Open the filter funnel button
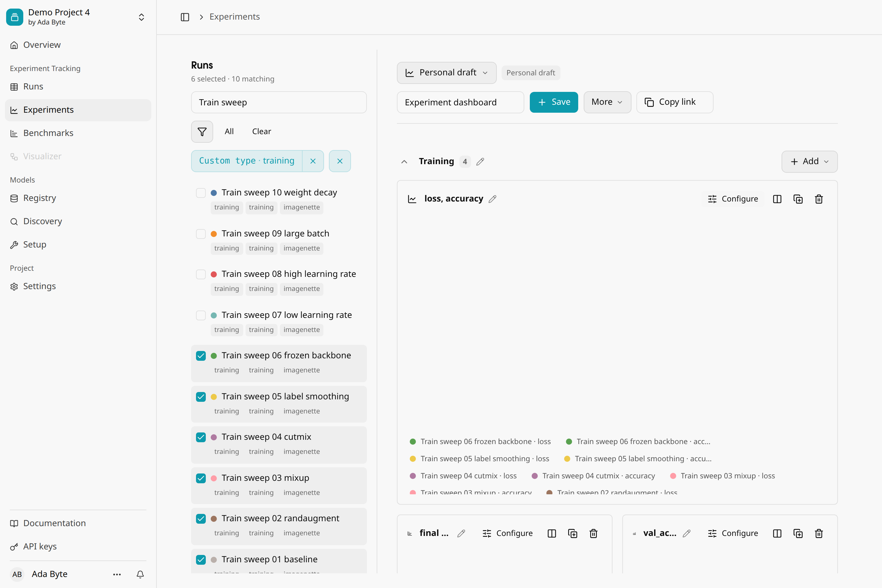This screenshot has height=588, width=882. pos(202,132)
